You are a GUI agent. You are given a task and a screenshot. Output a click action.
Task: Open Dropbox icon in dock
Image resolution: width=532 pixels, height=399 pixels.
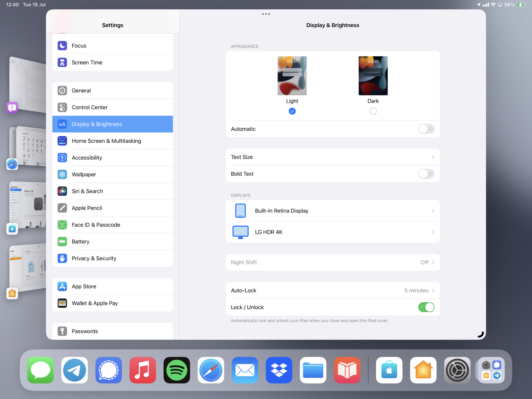click(x=279, y=370)
